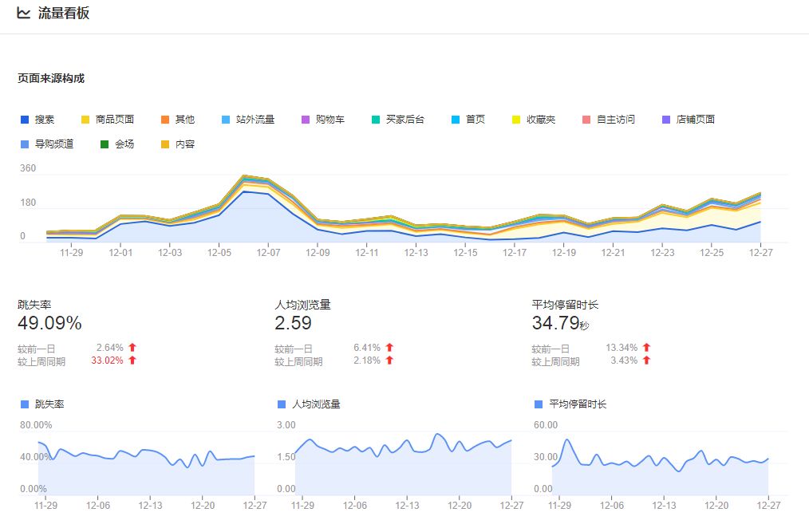Click the 12-23 date on the source chart axis

click(662, 253)
